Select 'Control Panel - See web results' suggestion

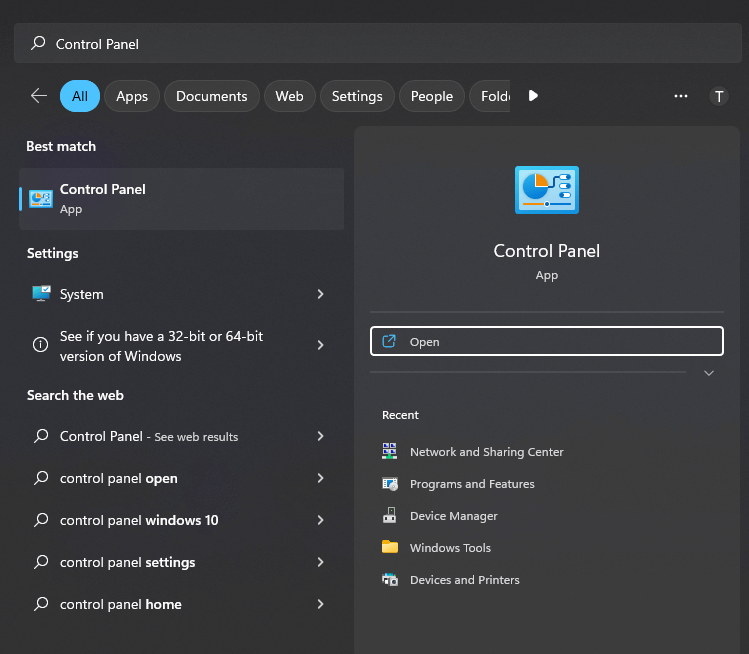click(182, 436)
